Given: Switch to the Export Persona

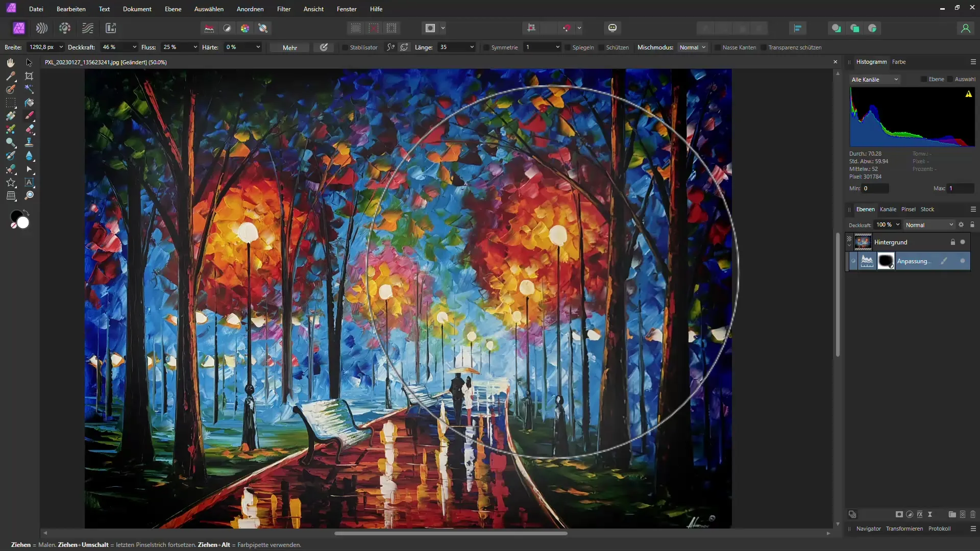Looking at the screenshot, I should tap(111, 28).
